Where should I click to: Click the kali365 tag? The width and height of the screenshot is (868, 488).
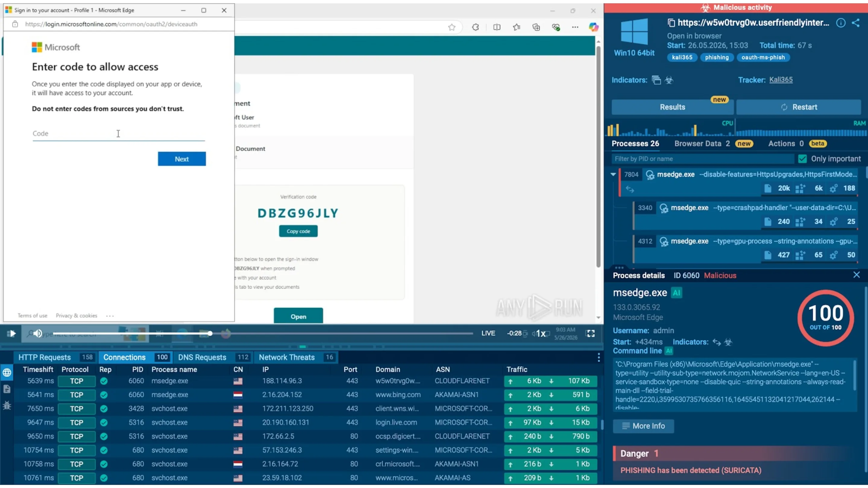682,57
